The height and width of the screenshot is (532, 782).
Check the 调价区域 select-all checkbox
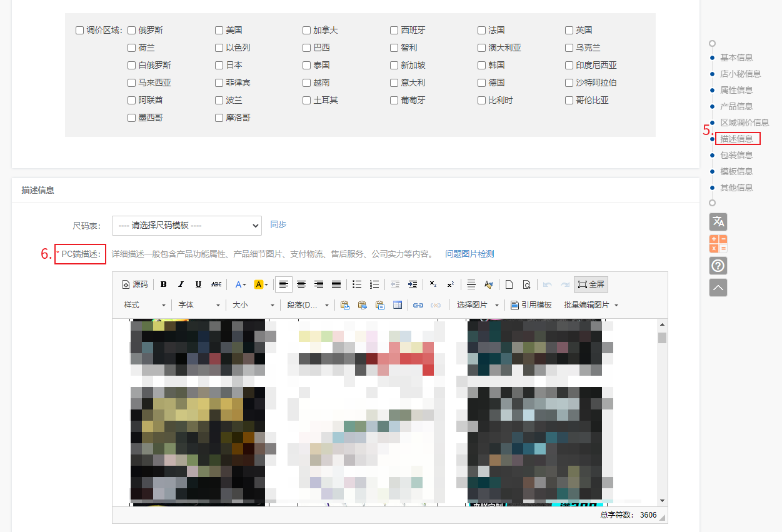79,30
